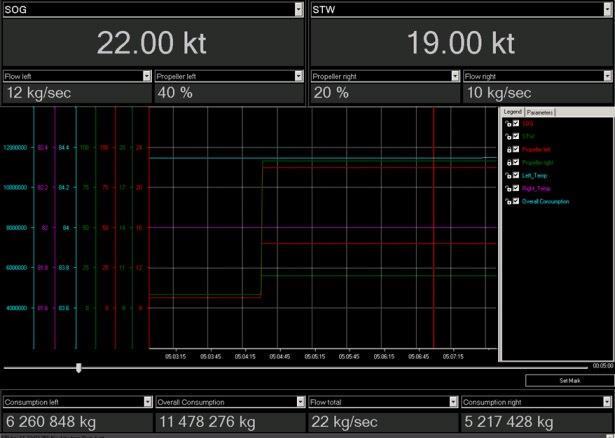615x438 pixels.
Task: Toggle lock icon for Overall Consumption series
Action: 509,201
